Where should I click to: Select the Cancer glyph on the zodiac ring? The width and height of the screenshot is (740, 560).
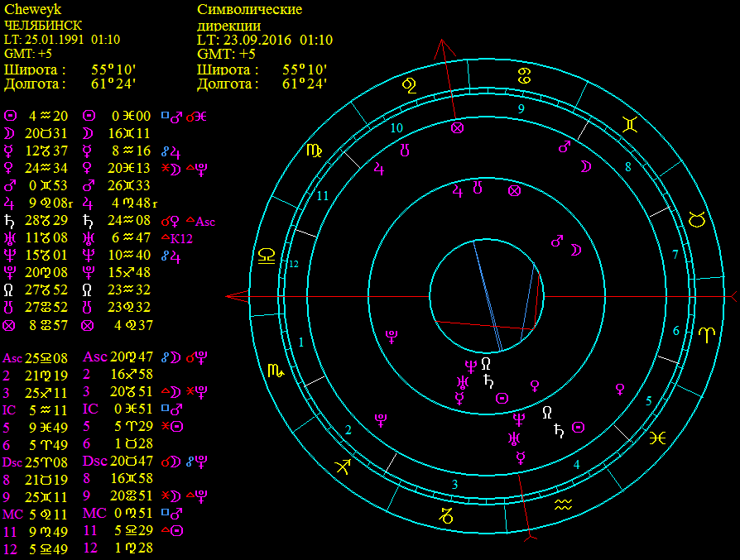pos(524,75)
